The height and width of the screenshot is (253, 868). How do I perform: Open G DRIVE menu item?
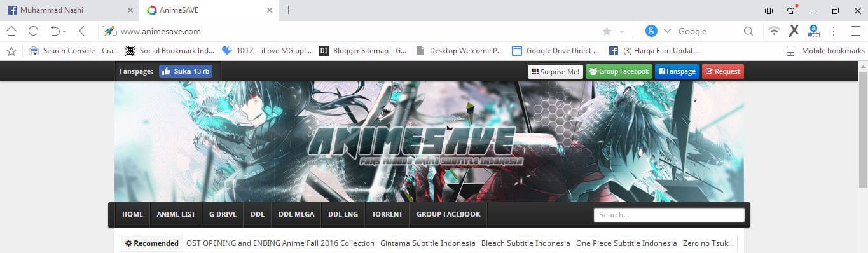223,214
